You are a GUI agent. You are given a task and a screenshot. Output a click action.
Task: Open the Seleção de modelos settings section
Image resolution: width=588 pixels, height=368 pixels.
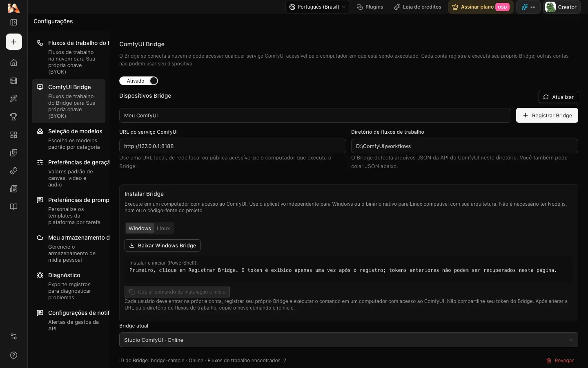point(69,139)
